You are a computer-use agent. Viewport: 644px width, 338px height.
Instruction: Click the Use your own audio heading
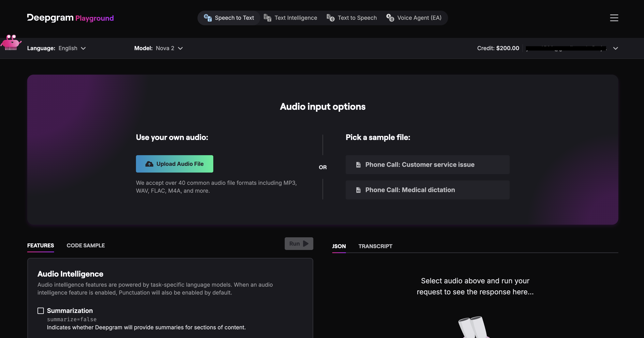click(172, 137)
